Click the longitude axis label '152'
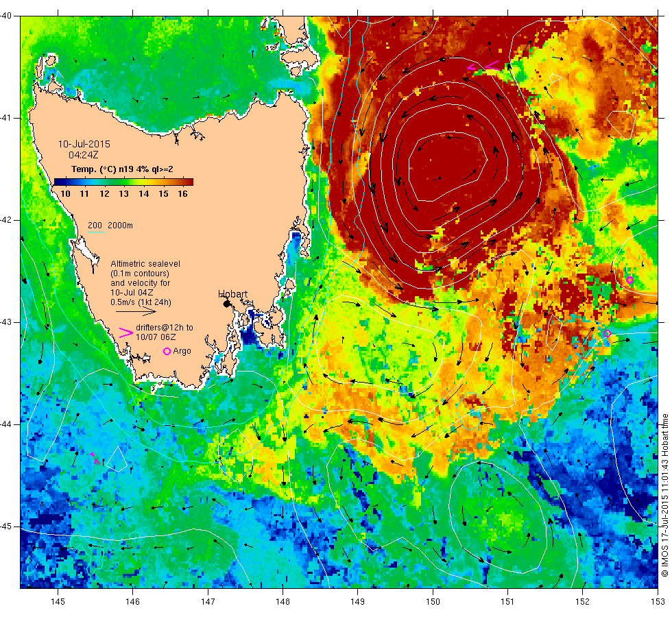This screenshot has height=617, width=672. tap(582, 602)
